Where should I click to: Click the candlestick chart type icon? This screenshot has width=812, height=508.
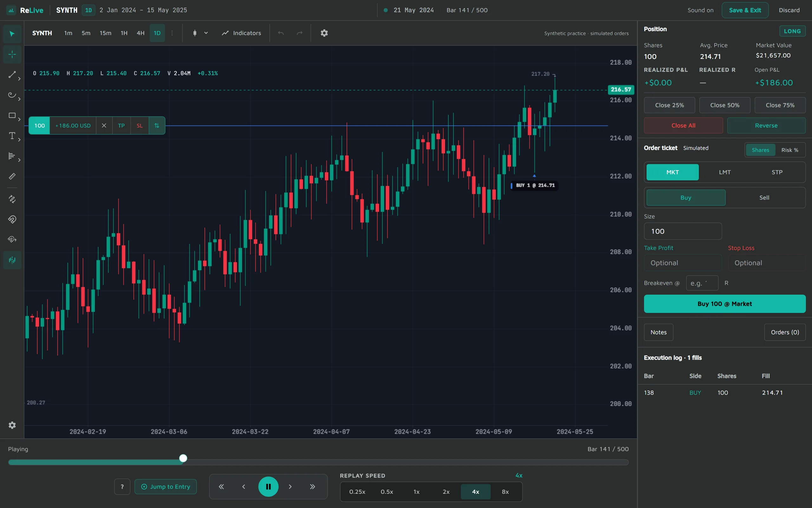[x=195, y=33]
